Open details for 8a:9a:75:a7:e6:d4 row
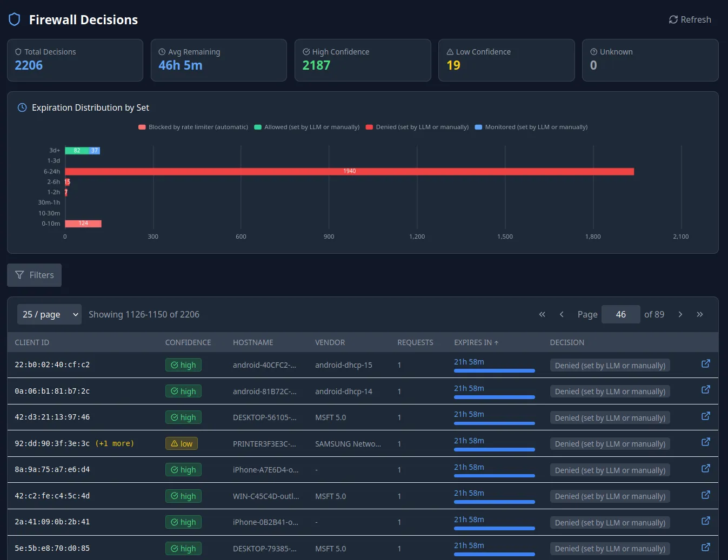728x560 pixels. tap(706, 468)
